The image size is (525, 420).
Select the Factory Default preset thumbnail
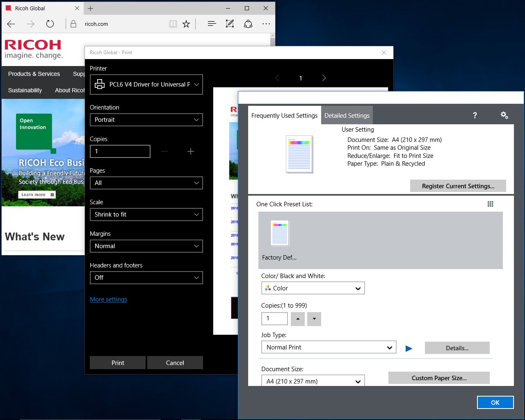point(279,233)
